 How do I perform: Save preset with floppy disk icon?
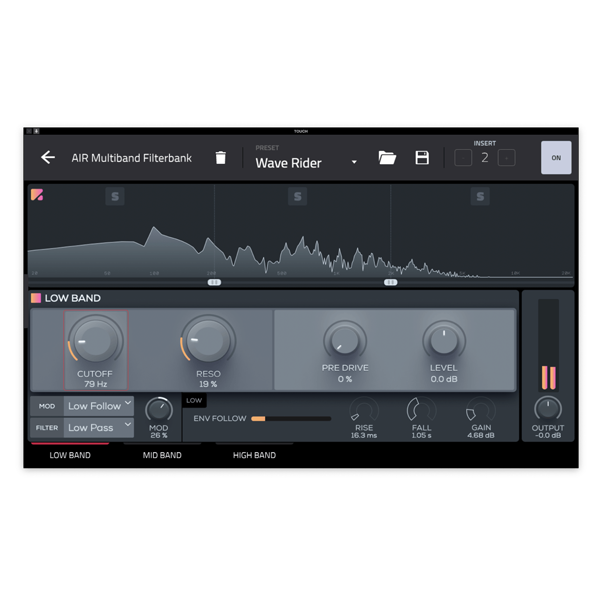click(x=422, y=157)
